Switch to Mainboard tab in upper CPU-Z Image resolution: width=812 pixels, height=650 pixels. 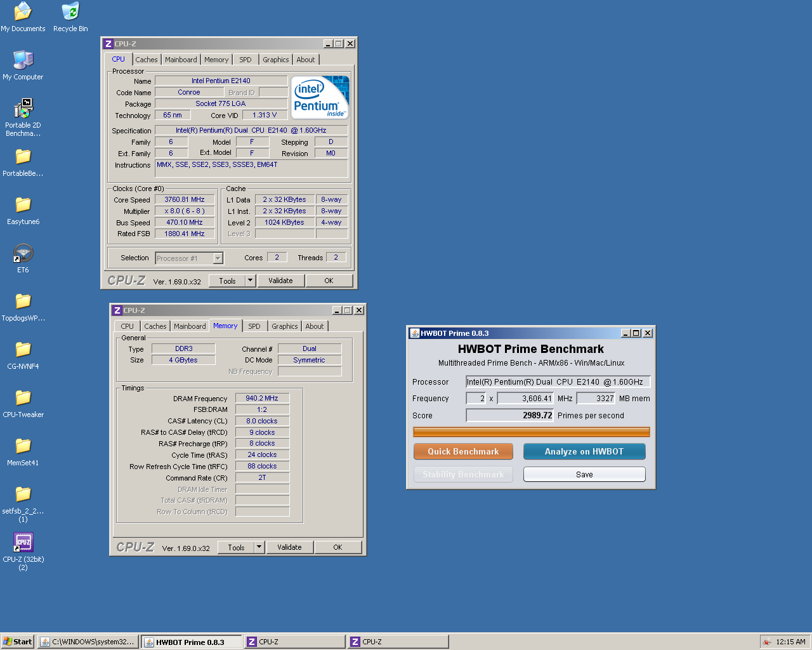(181, 60)
